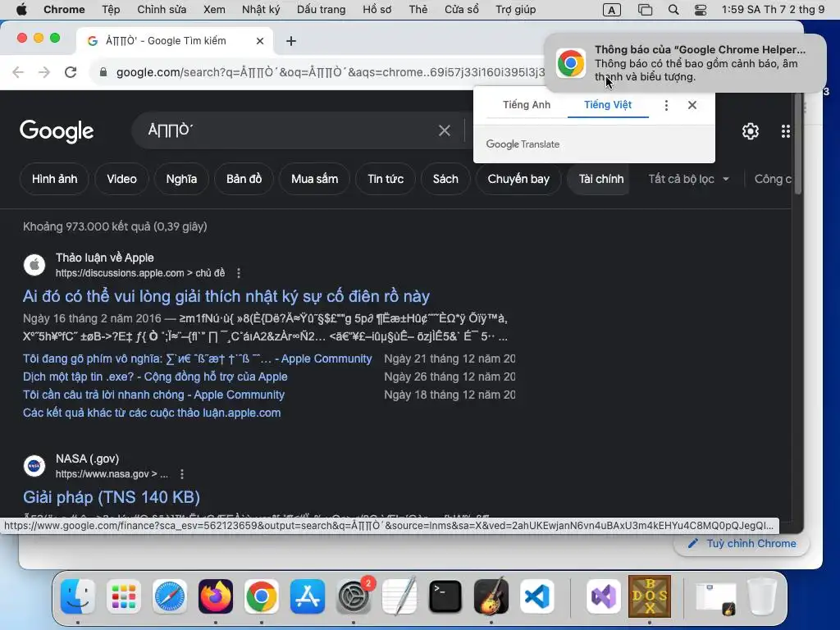The width and height of the screenshot is (840, 630).
Task: Filter results by Video
Action: click(121, 179)
